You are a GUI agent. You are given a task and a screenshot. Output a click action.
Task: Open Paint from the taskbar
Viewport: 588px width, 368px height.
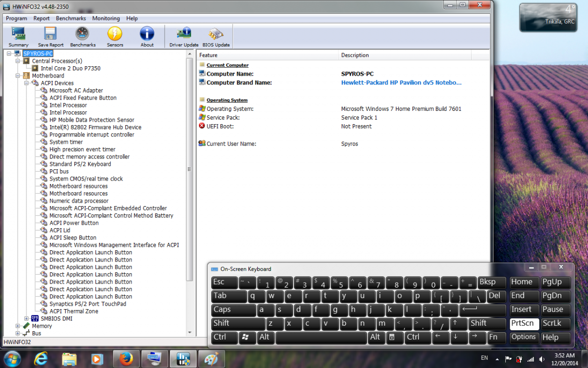coord(212,359)
